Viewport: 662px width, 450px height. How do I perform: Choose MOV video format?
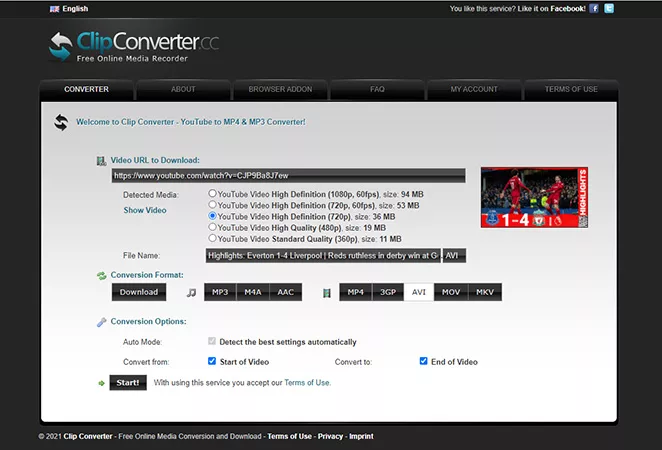click(x=451, y=292)
